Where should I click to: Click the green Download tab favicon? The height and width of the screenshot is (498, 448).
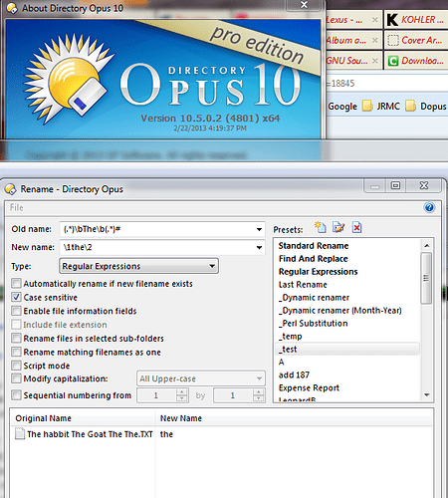(393, 61)
